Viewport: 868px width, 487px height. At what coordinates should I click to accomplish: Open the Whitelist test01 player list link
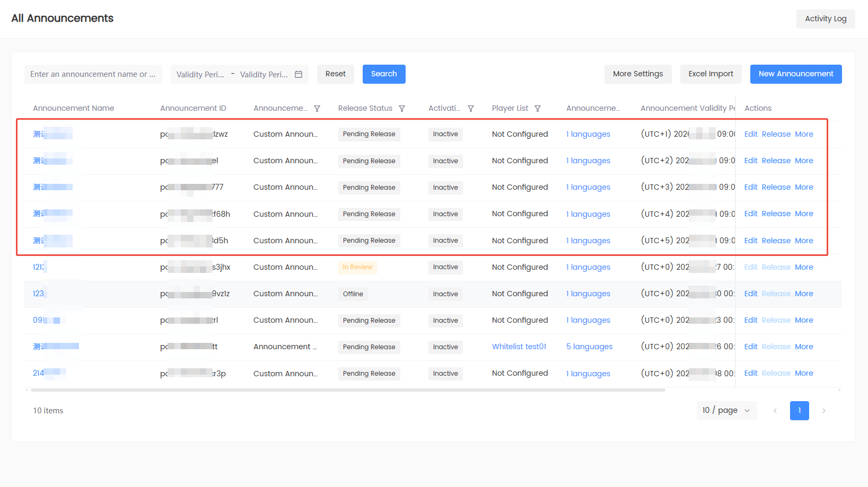pos(519,347)
